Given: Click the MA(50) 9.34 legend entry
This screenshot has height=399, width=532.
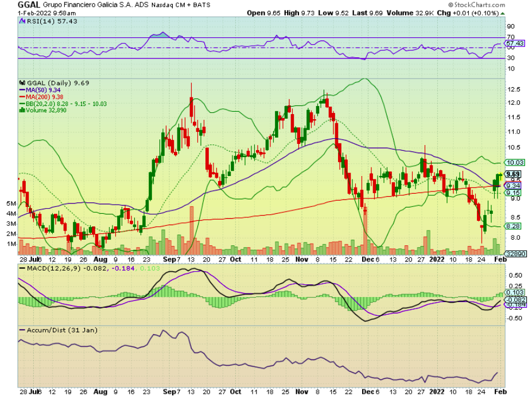Looking at the screenshot, I should (40, 90).
